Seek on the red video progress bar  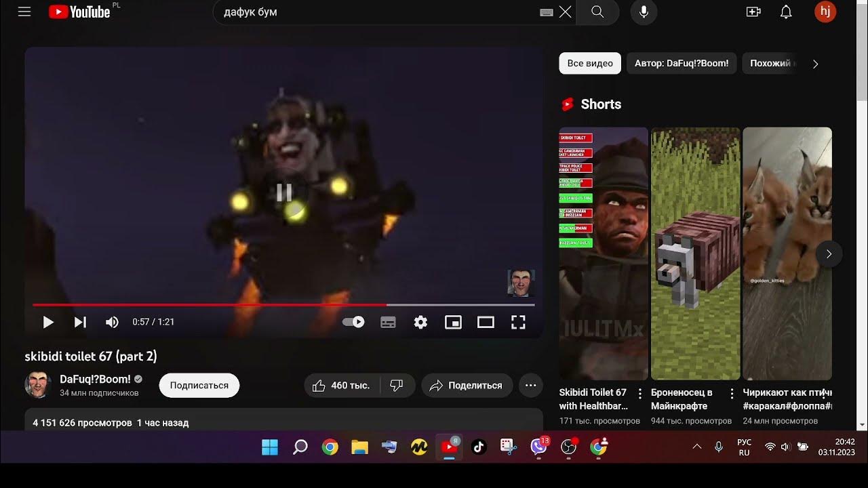(x=283, y=305)
